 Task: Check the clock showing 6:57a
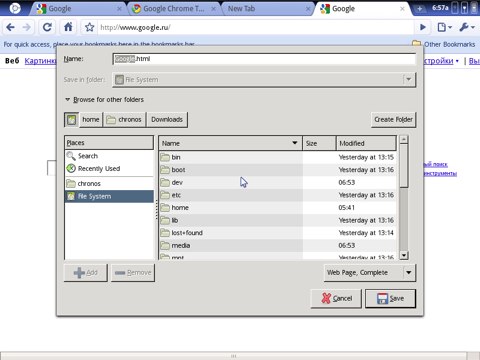[x=440, y=8]
